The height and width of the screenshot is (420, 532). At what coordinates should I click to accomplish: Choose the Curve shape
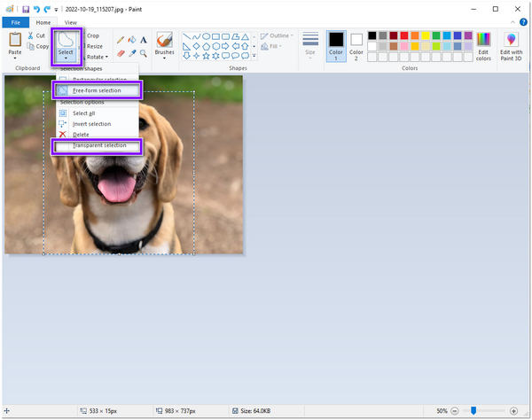tap(196, 36)
